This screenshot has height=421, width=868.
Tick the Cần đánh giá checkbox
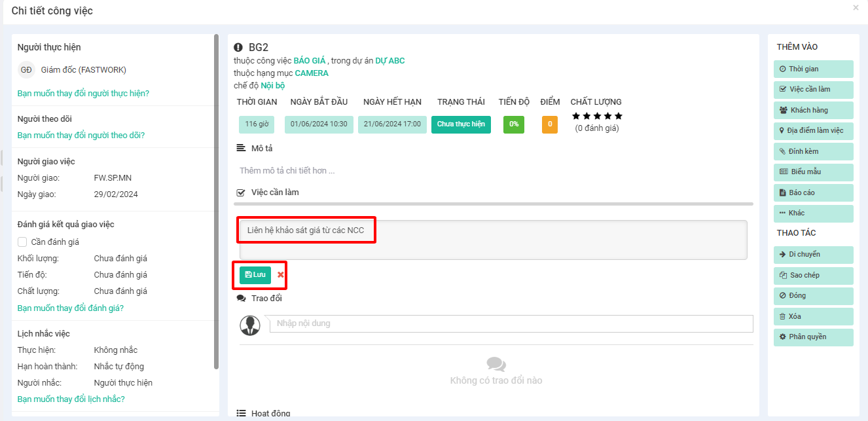click(x=23, y=242)
